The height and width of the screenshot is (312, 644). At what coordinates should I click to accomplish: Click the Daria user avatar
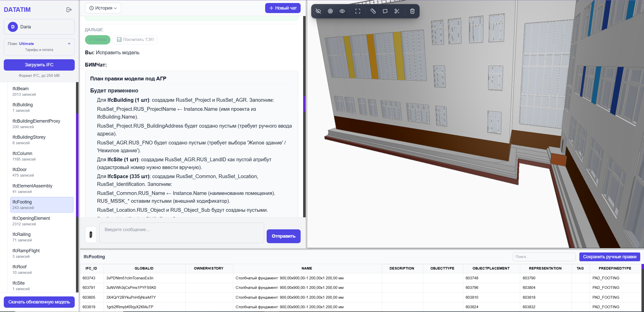(x=13, y=27)
